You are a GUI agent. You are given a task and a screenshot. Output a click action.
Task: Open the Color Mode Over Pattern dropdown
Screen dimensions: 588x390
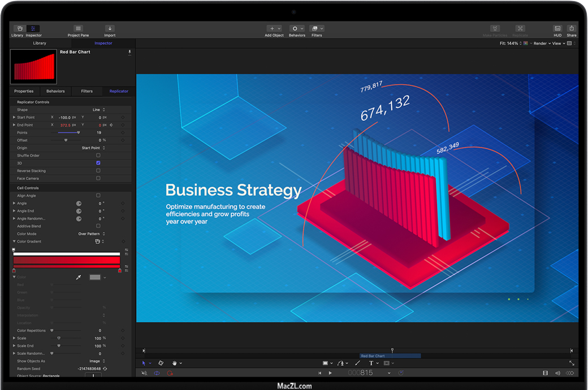click(x=92, y=233)
